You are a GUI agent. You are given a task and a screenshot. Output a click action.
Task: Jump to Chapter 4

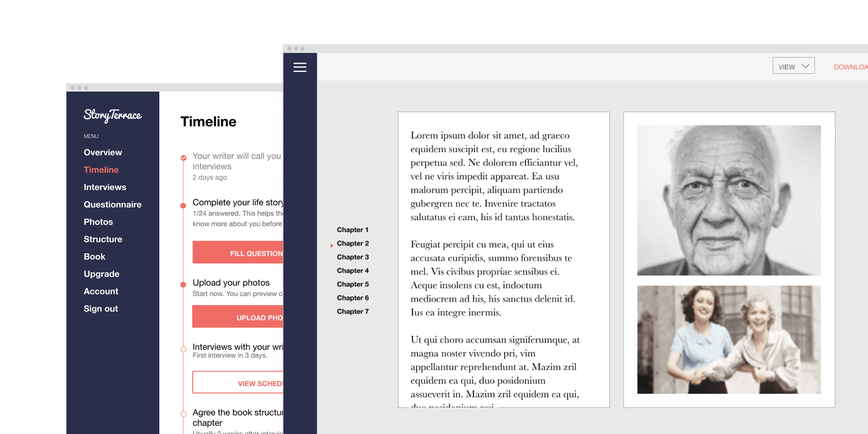[x=353, y=270]
